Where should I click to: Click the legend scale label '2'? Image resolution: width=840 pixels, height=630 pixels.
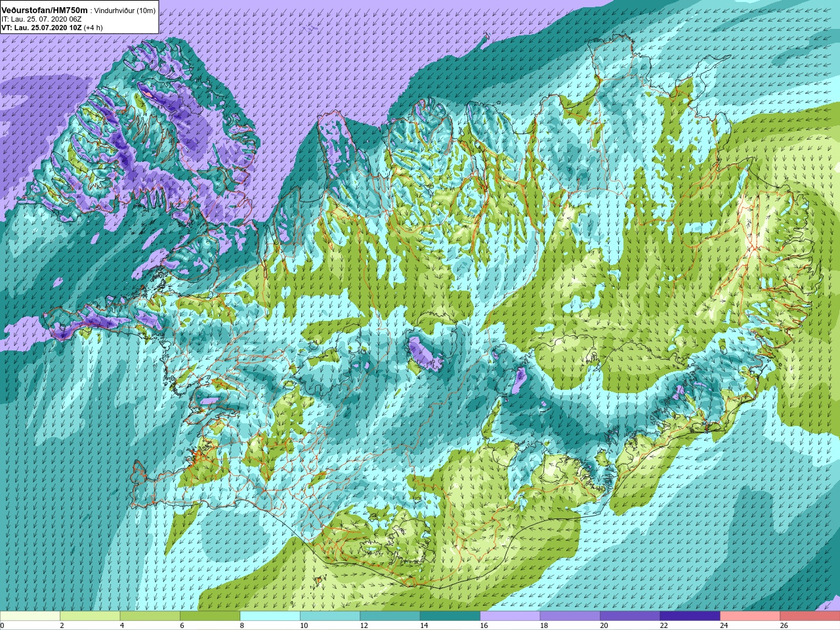[x=62, y=626]
